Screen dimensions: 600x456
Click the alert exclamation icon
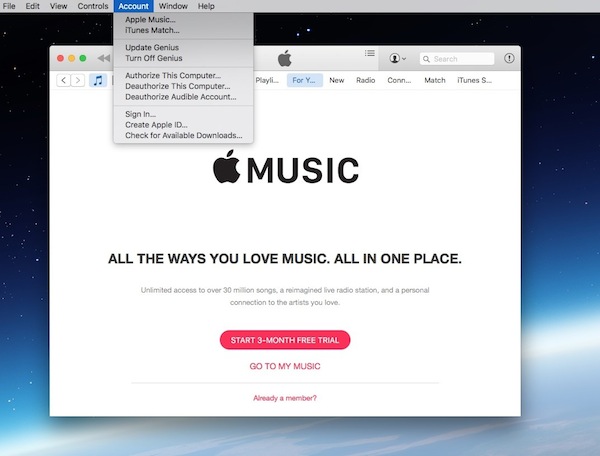click(x=509, y=58)
